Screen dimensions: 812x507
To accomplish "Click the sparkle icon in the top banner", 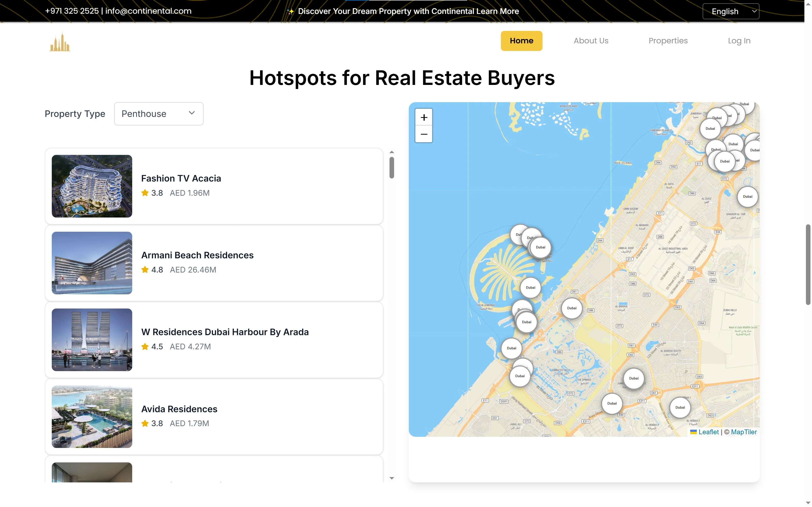I will click(291, 11).
